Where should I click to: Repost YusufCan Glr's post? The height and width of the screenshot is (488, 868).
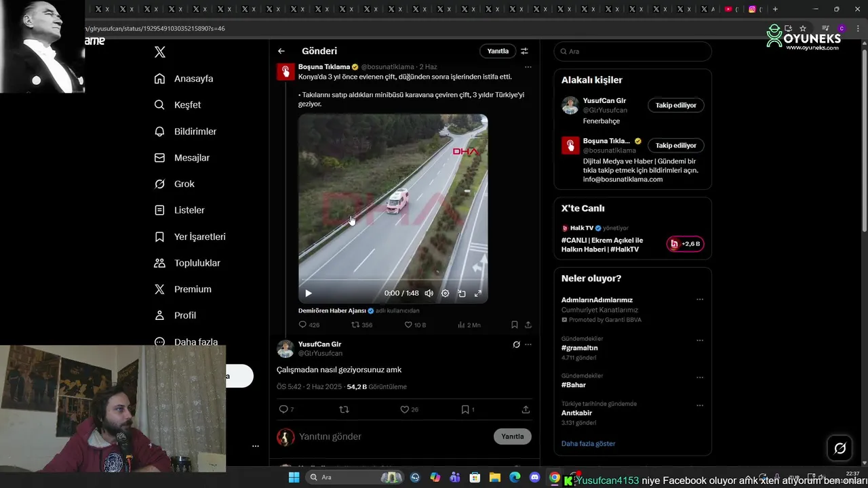click(344, 409)
